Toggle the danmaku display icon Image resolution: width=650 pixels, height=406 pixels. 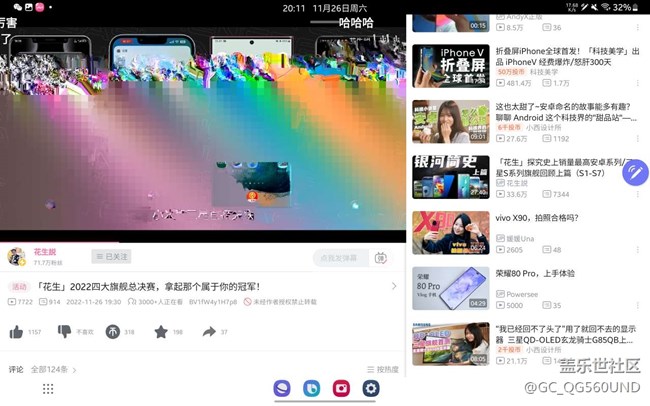tap(381, 258)
